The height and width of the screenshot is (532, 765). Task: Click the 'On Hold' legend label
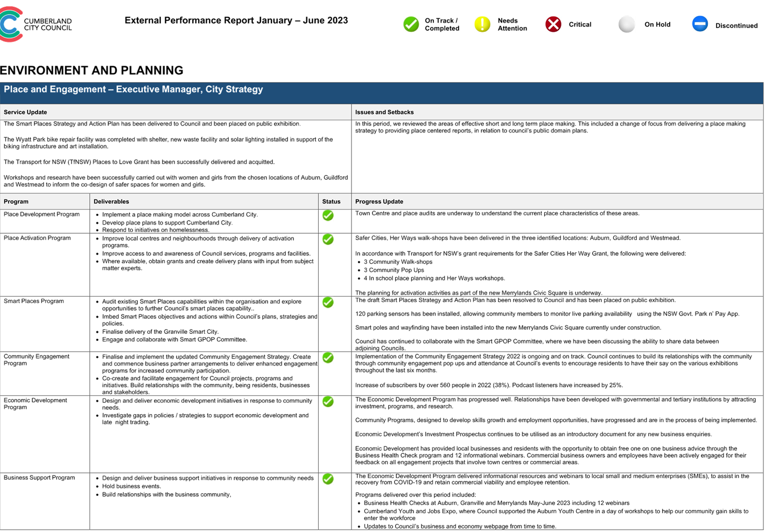pos(657,24)
